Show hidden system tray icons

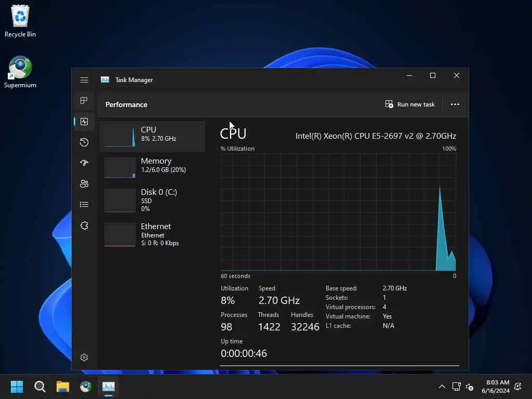pos(442,387)
